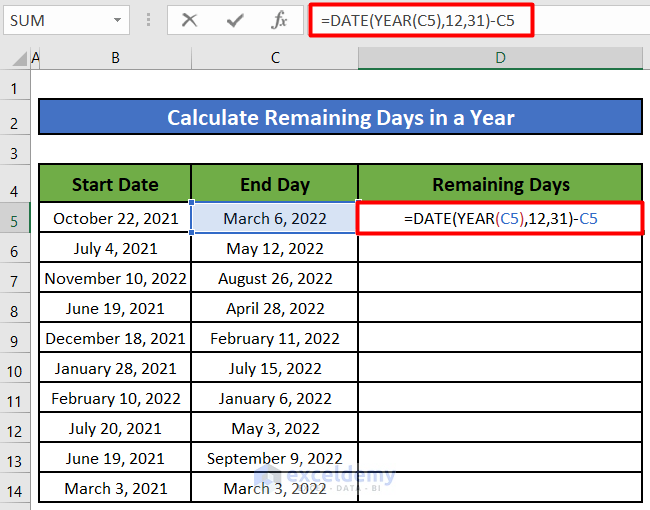Click the Remaining Days header cell
This screenshot has width=650, height=510.
[x=500, y=184]
